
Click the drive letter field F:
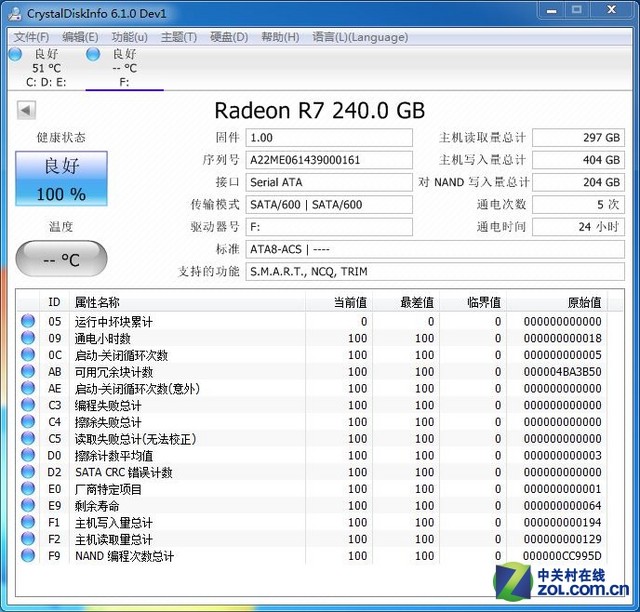point(329,227)
